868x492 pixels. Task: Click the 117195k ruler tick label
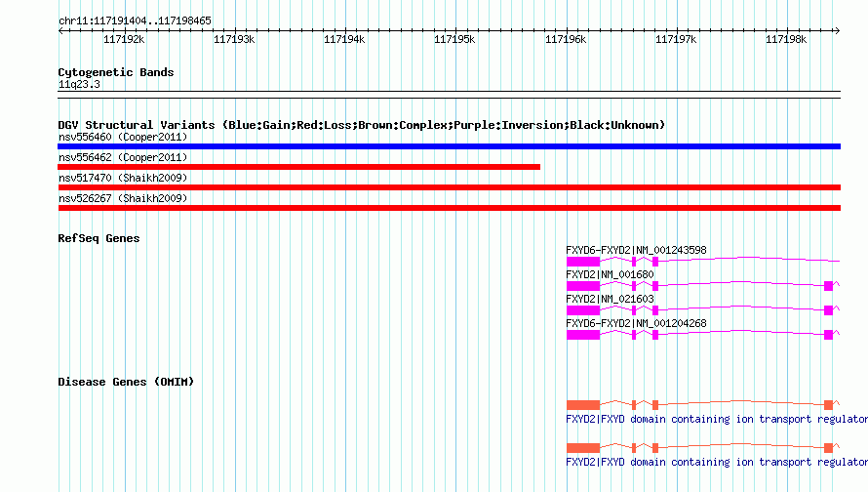[x=454, y=39]
